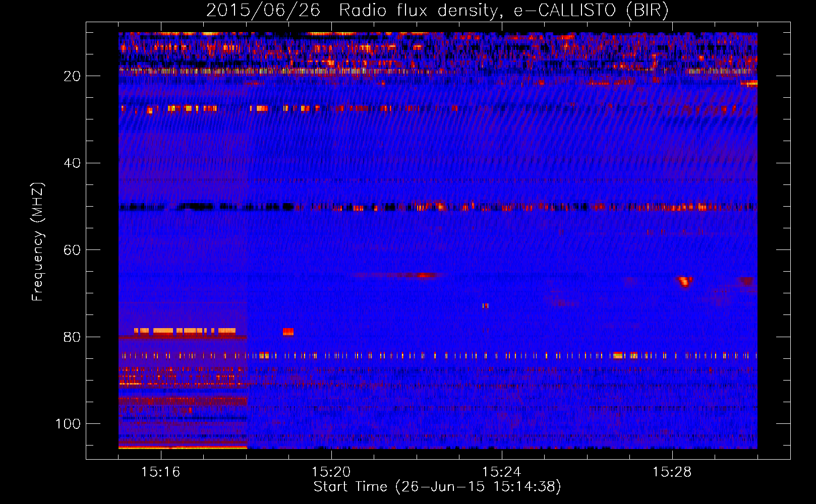This screenshot has width=816, height=504.
Task: Click the 15:24 time tick label
Action: (x=501, y=472)
